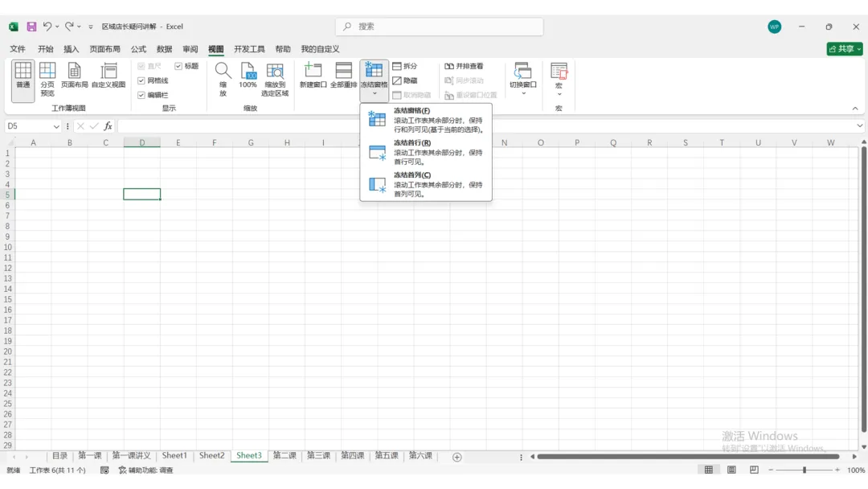Screen dimensions: 868x489
Task: Switch to the 目录 worksheet tab
Action: pos(59,456)
